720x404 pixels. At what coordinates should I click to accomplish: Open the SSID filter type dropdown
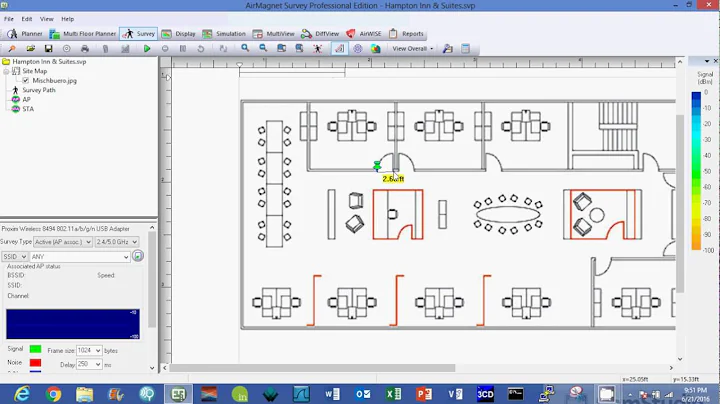(x=15, y=257)
